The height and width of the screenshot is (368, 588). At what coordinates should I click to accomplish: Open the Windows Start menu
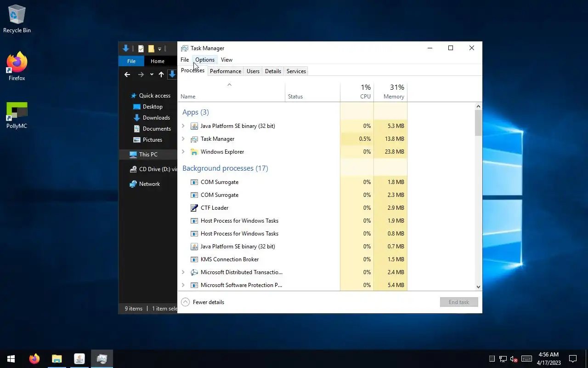(11, 359)
